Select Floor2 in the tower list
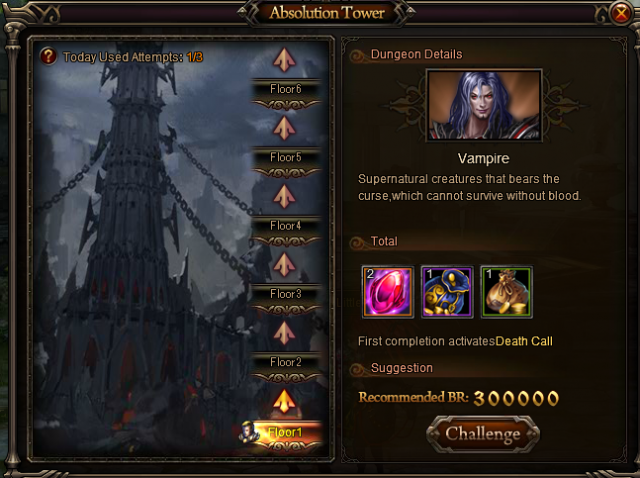640x478 pixels. pyautogui.click(x=286, y=367)
